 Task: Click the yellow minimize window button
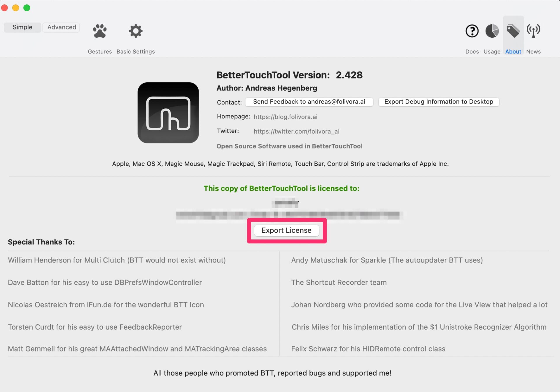point(16,8)
